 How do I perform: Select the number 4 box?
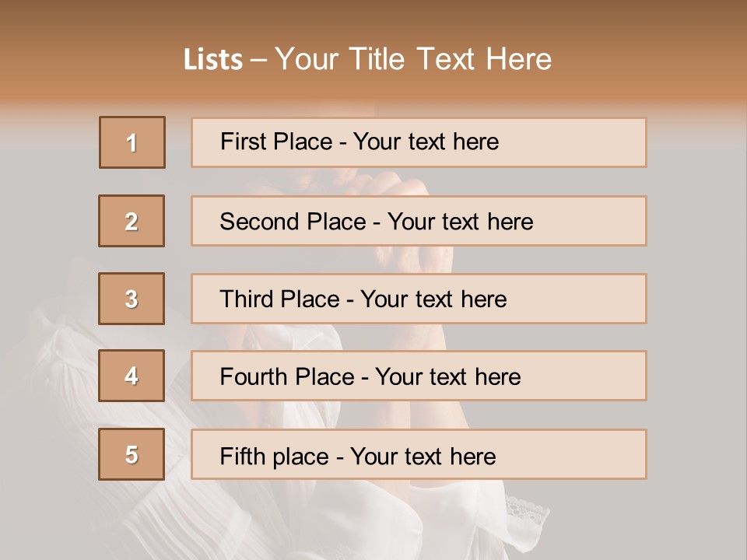(x=132, y=376)
